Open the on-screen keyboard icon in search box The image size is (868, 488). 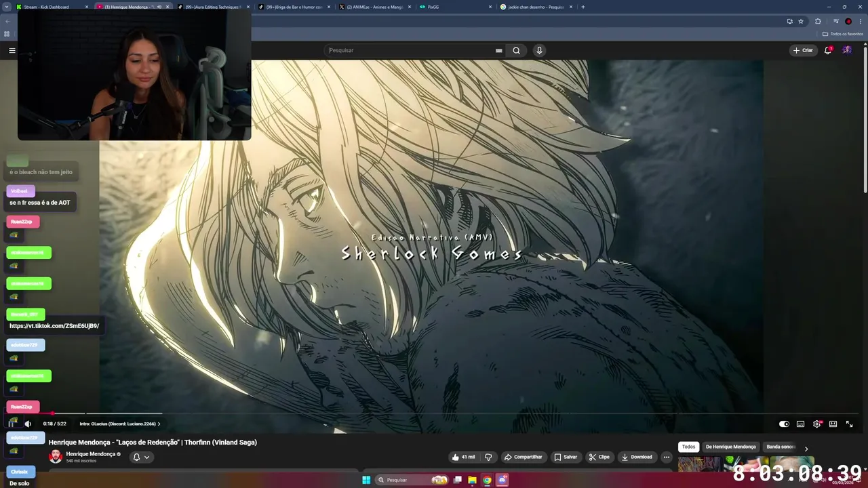click(498, 50)
